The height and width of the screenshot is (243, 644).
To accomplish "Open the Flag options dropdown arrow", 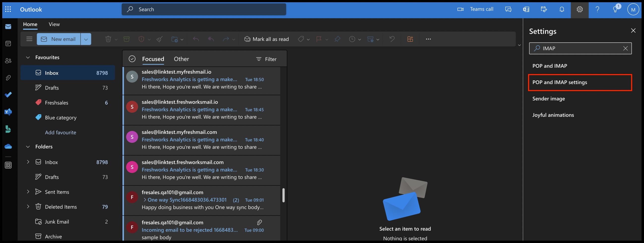I will tap(327, 39).
